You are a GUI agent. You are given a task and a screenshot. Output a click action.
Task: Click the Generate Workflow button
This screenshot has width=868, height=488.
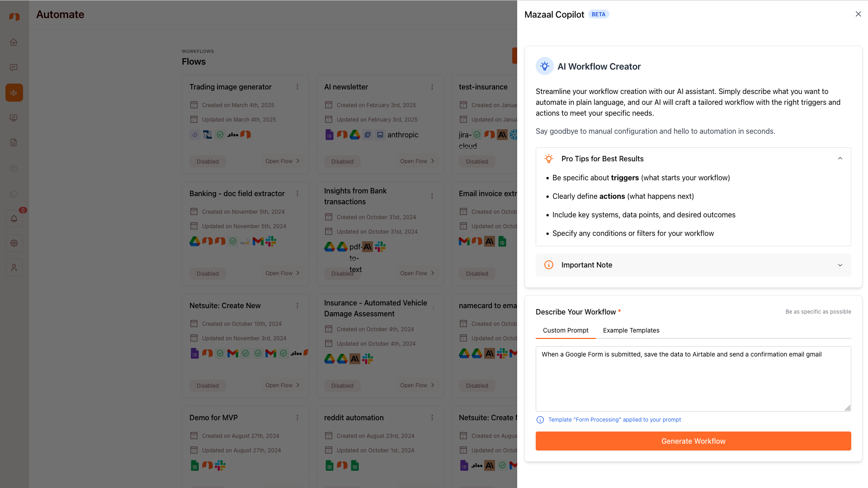[x=693, y=441]
